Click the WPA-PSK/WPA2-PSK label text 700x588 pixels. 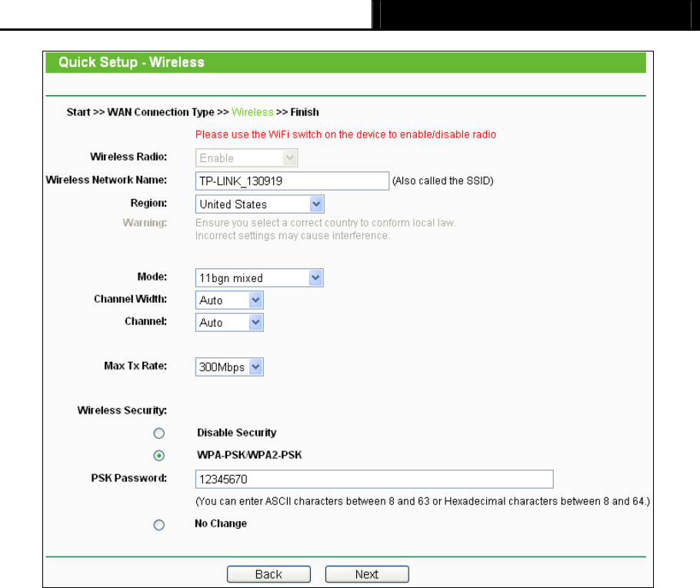coord(249,455)
